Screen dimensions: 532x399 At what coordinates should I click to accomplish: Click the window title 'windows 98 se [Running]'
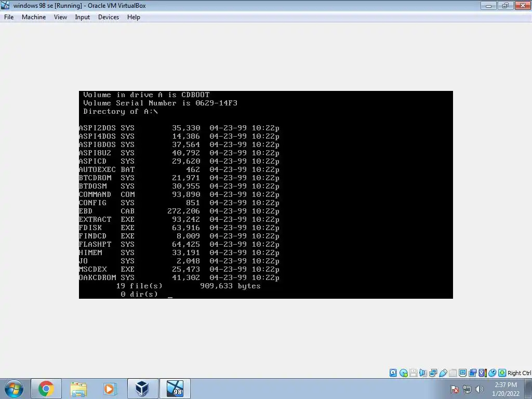point(47,5)
